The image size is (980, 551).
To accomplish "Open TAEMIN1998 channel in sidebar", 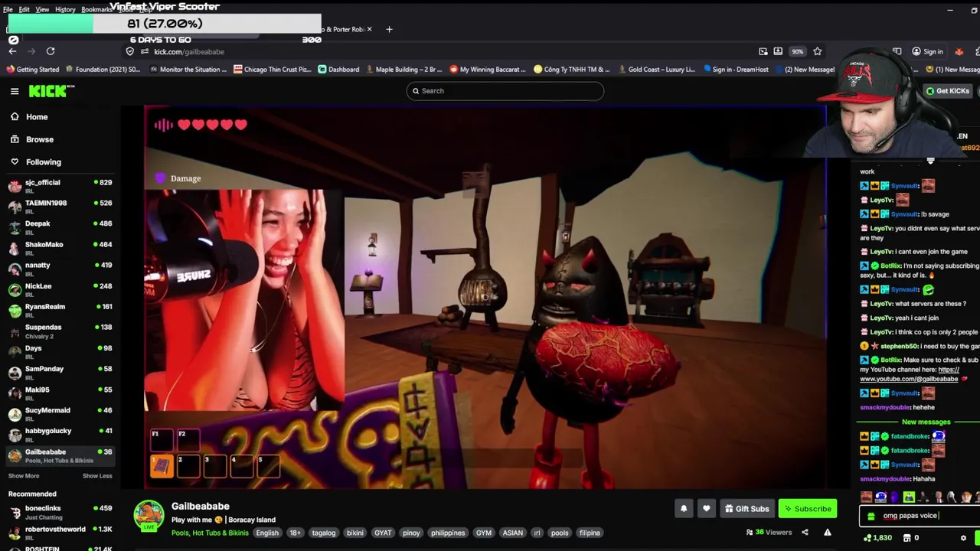I will pyautogui.click(x=60, y=207).
